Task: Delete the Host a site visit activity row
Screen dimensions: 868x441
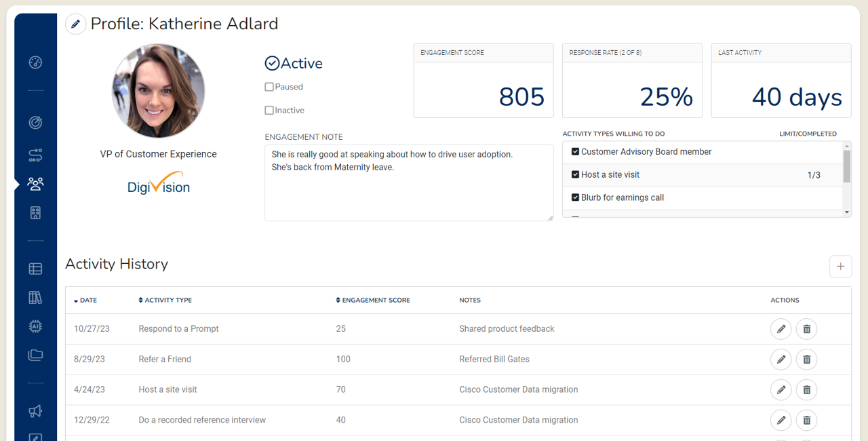Action: pos(806,390)
